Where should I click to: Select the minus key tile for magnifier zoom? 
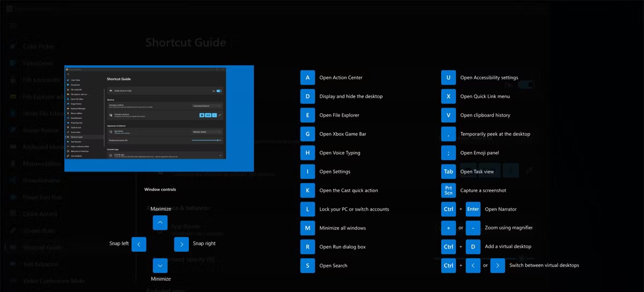pyautogui.click(x=473, y=228)
